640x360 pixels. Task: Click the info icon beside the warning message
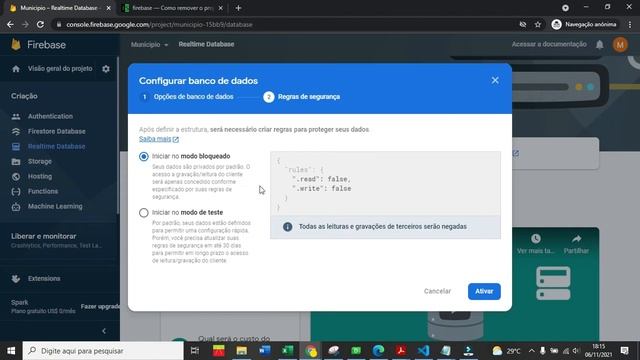(x=287, y=227)
